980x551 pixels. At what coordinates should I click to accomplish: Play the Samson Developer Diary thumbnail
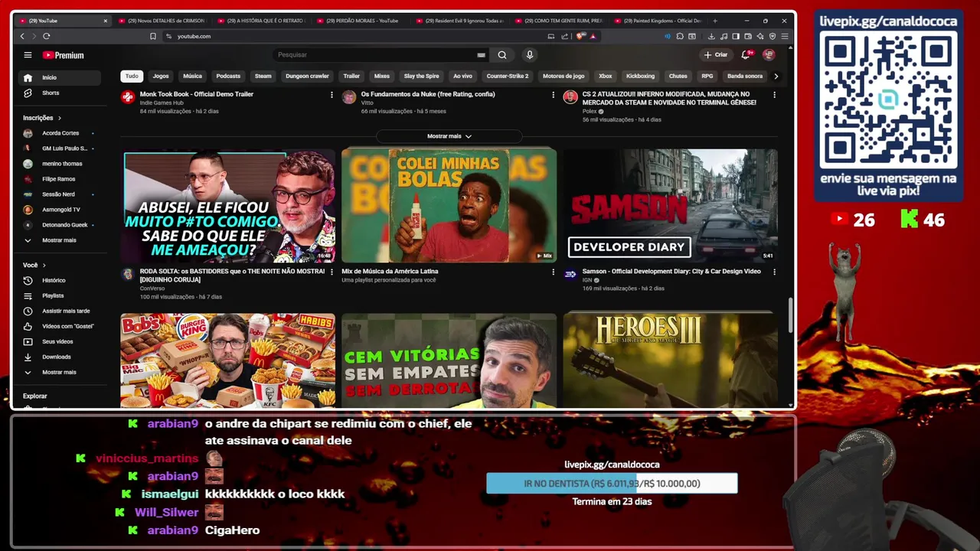(670, 206)
